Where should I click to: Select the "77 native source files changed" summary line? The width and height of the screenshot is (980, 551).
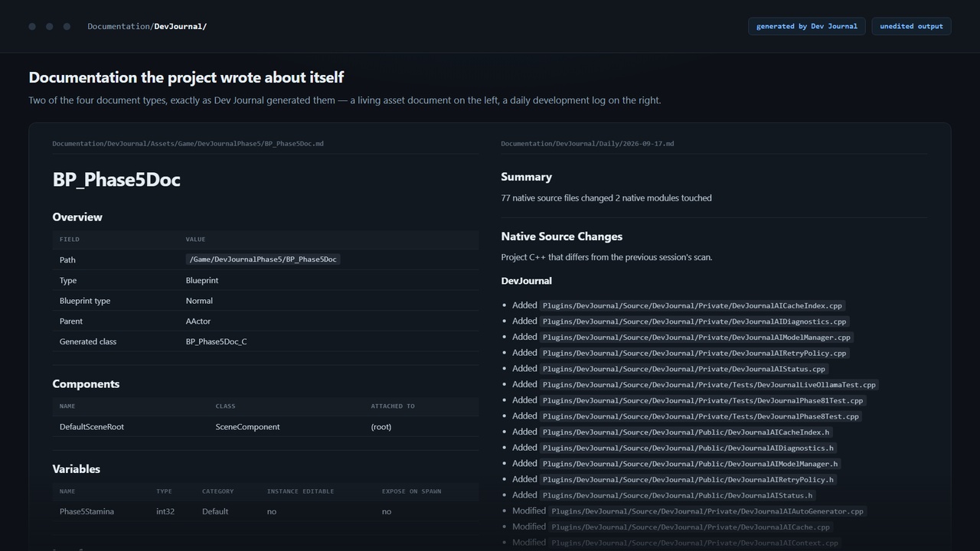coord(606,198)
